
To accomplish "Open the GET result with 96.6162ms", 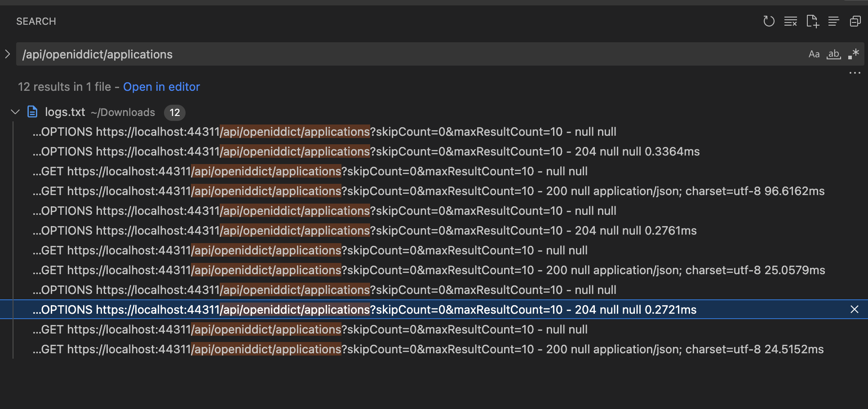I will tap(427, 191).
